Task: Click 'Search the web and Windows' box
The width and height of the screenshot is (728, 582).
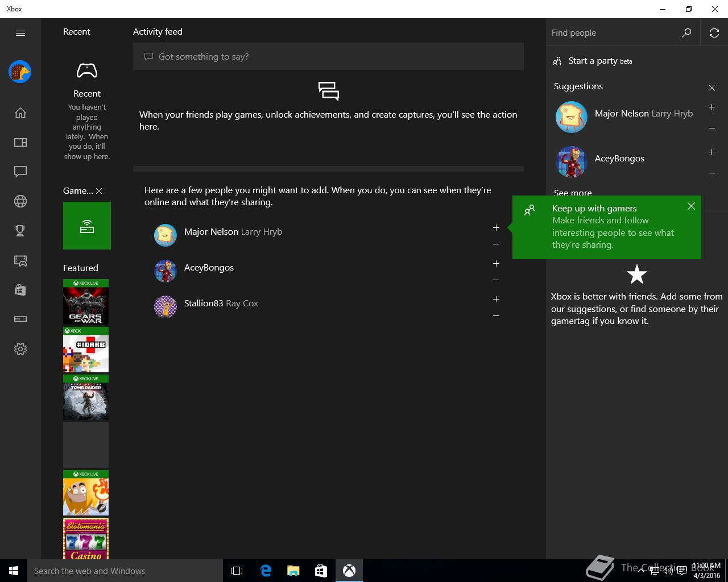Action: click(125, 571)
